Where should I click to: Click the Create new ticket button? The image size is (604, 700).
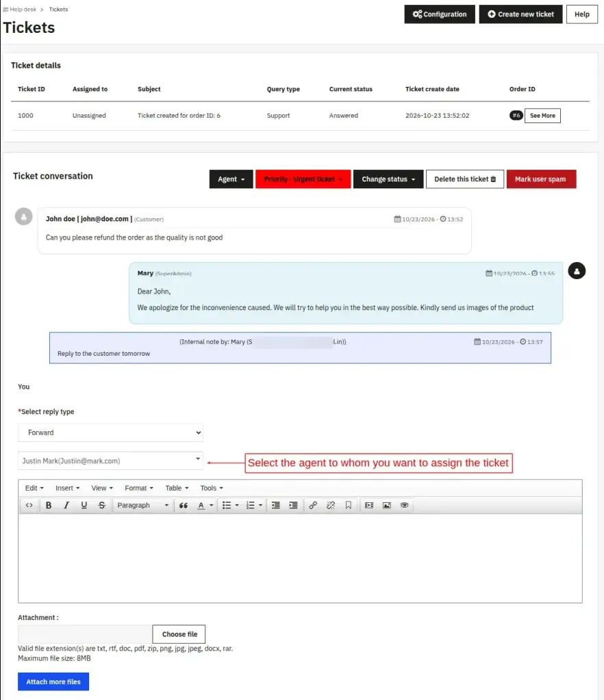pyautogui.click(x=521, y=14)
